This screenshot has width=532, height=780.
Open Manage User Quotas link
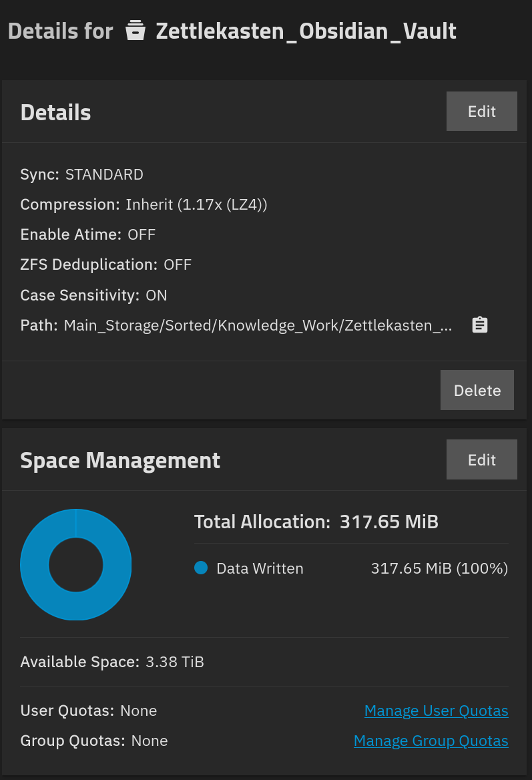pyautogui.click(x=436, y=711)
